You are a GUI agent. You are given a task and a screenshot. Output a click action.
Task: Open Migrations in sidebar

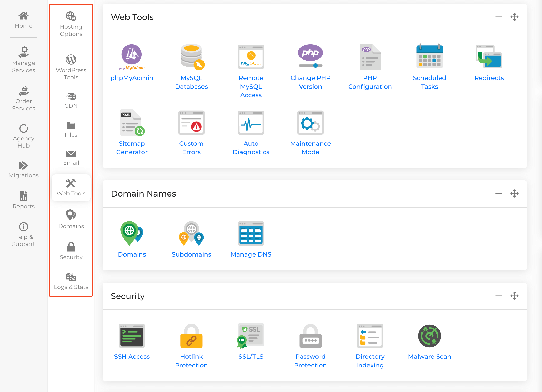coord(24,170)
